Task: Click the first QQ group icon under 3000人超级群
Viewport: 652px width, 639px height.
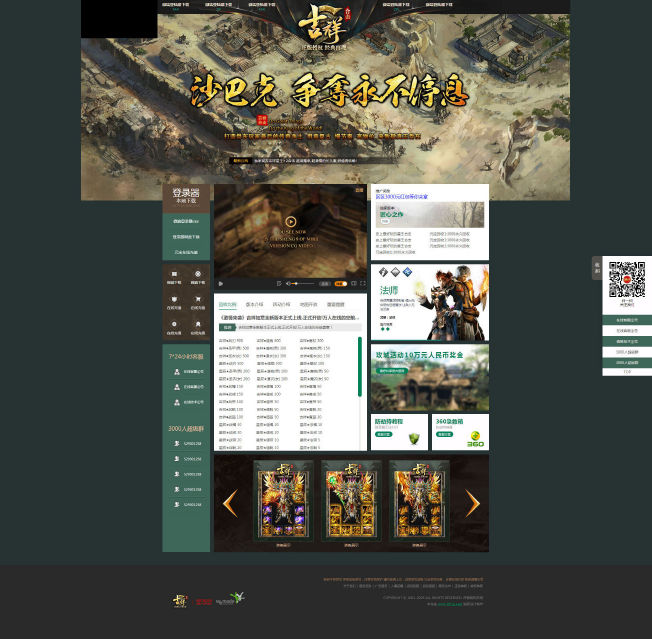Action: [177, 444]
